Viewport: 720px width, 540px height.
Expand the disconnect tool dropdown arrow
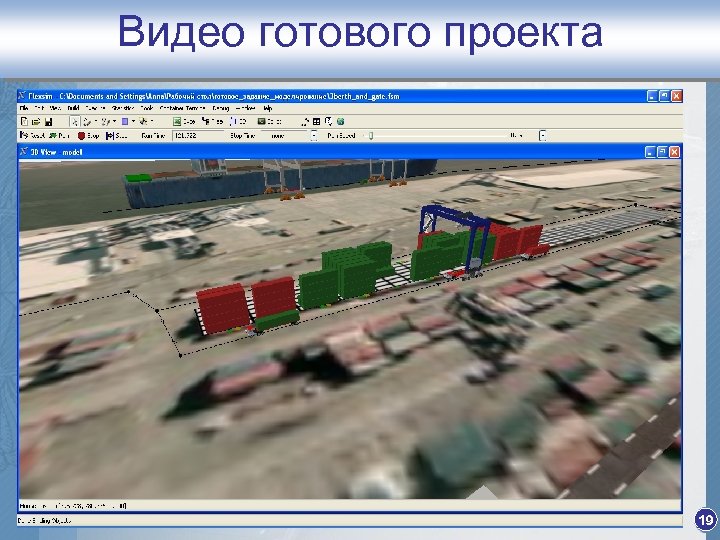(x=114, y=122)
